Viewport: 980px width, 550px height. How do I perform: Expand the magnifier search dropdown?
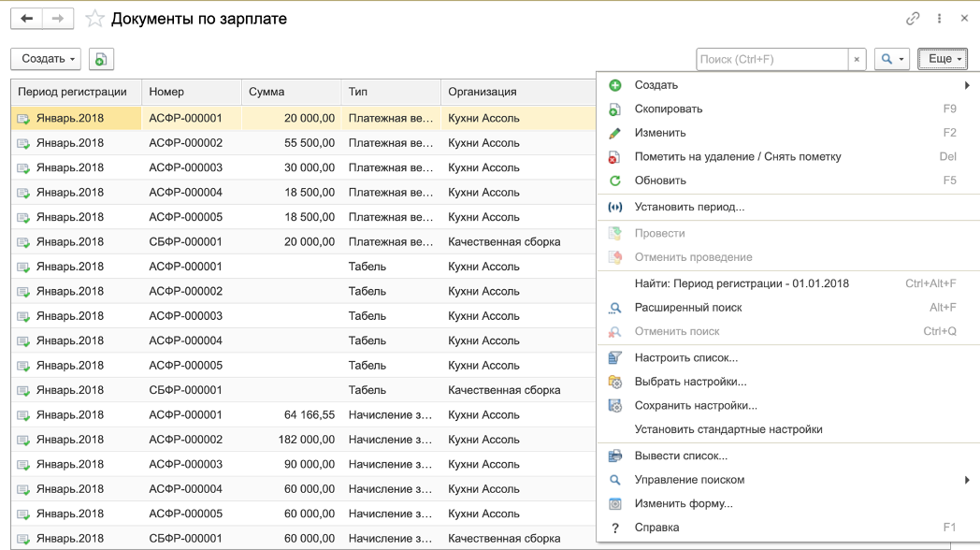click(x=891, y=59)
